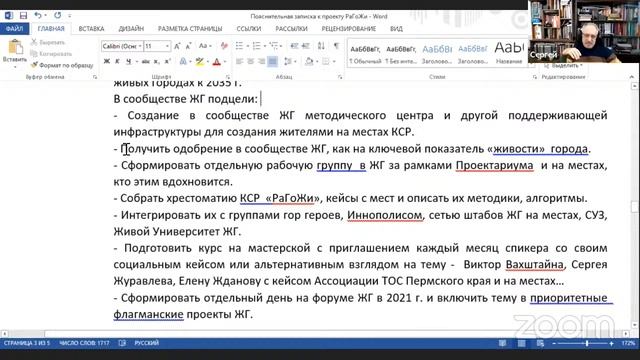Viewport: 640px width, 360px height.
Task: Open Text Effects for the selected text
Action: (183, 62)
